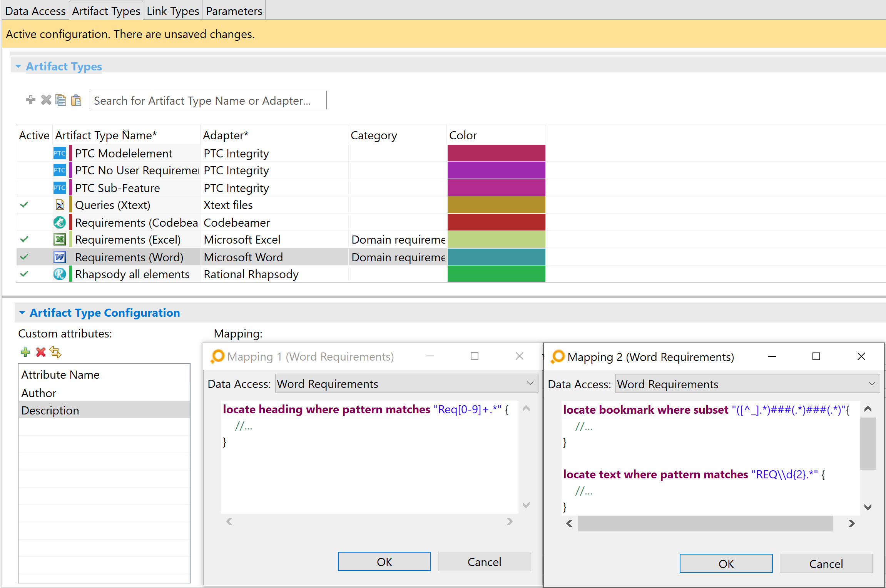The width and height of the screenshot is (886, 588).
Task: Click the locate heading line in Mapping 1
Action: 366,409
